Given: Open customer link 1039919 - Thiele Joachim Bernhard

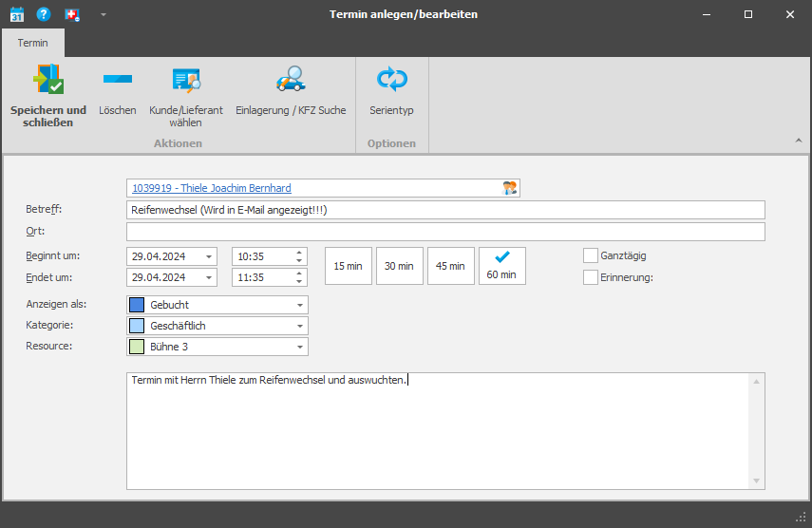Looking at the screenshot, I should pyautogui.click(x=212, y=188).
